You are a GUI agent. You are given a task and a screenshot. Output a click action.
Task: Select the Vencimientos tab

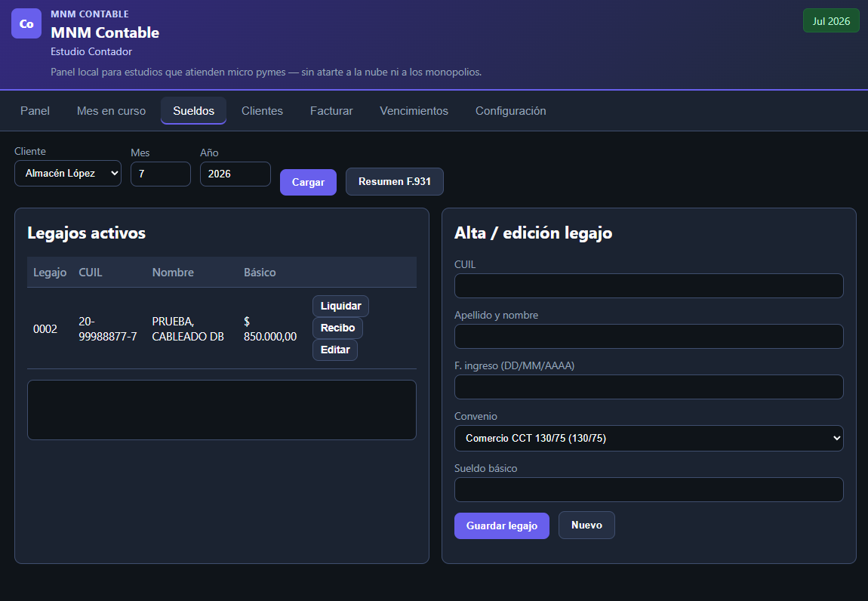coord(414,111)
